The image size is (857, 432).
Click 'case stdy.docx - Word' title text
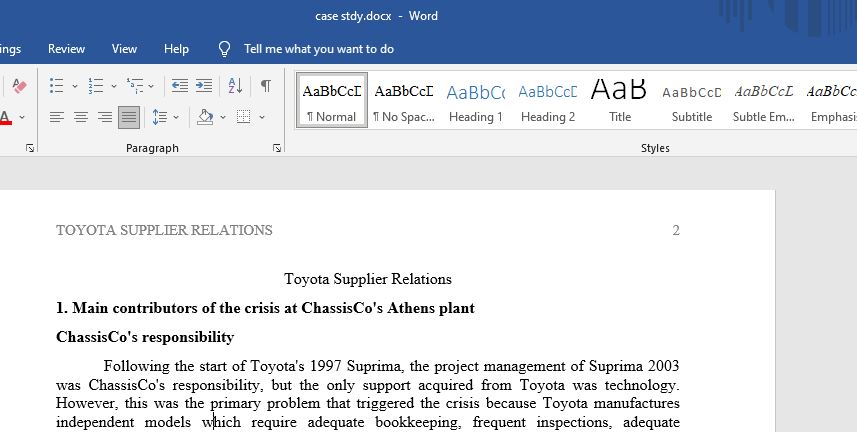click(x=376, y=16)
